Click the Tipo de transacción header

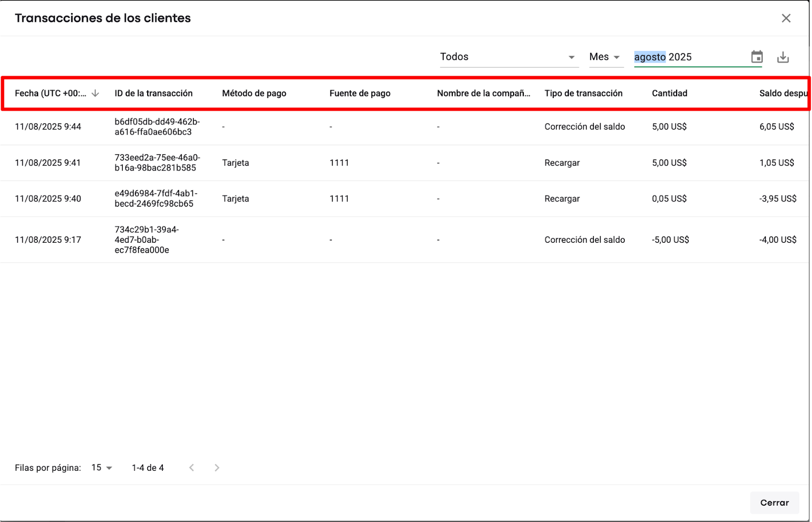(584, 93)
